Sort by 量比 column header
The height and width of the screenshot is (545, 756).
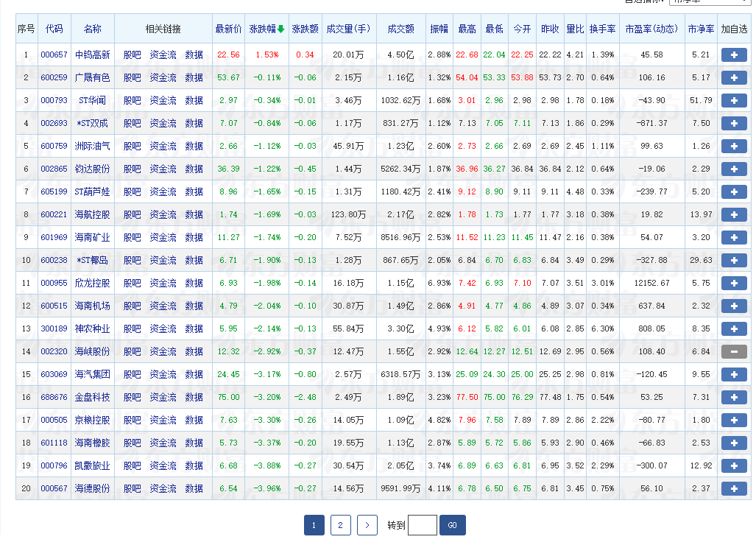[575, 29]
